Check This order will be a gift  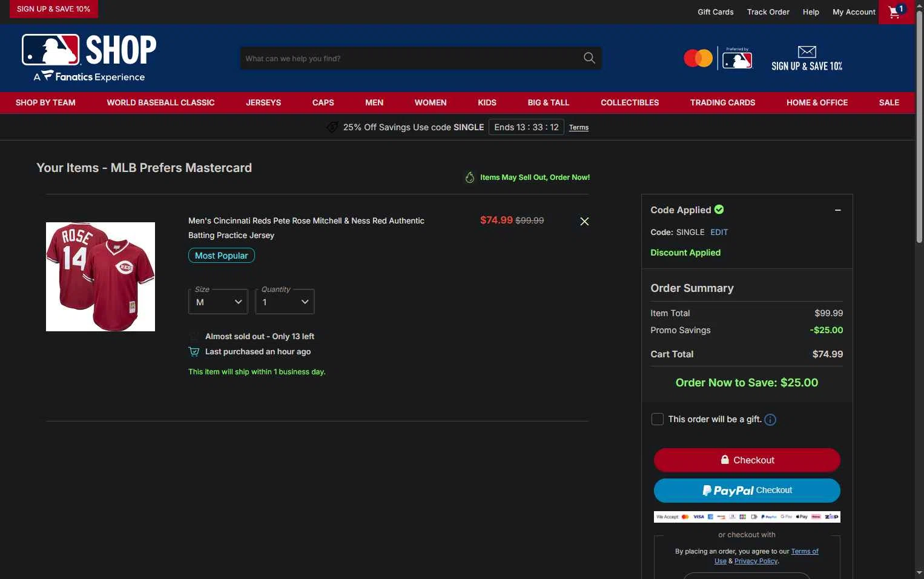tap(657, 419)
